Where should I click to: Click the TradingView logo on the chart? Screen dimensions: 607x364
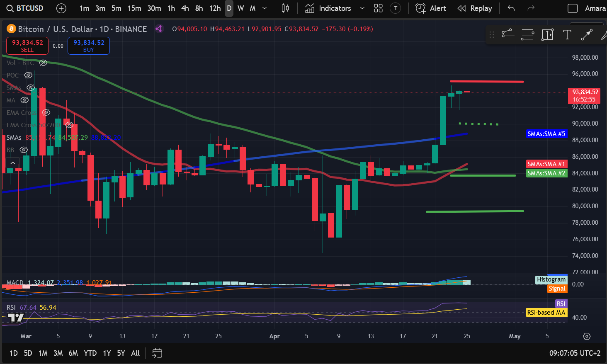coord(16,318)
